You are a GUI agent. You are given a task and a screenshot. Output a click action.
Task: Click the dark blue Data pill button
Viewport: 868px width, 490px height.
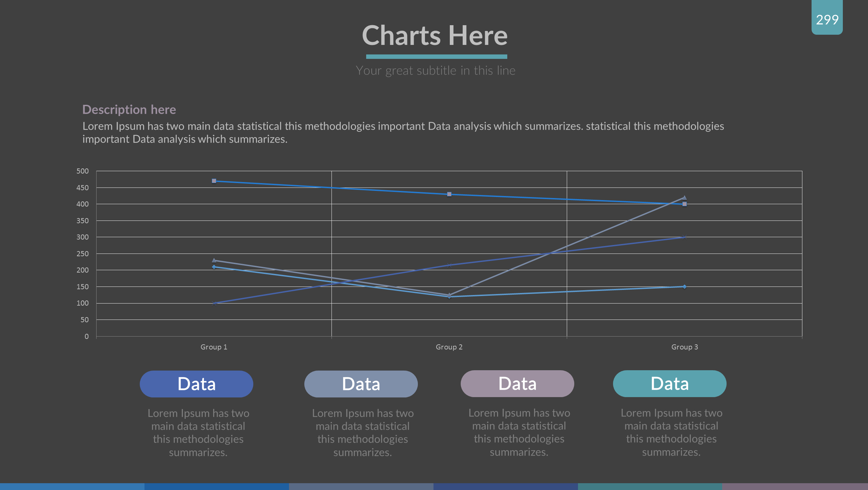coord(196,384)
